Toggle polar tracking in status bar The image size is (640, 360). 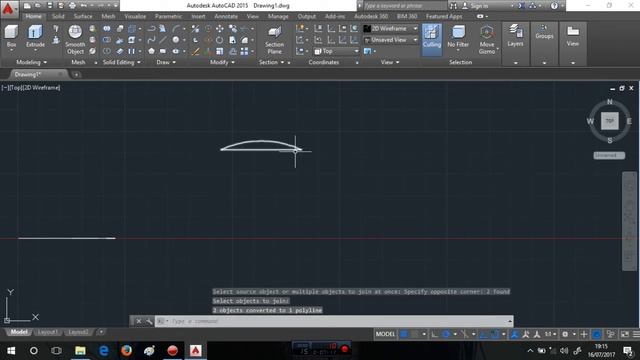pyautogui.click(x=446, y=334)
